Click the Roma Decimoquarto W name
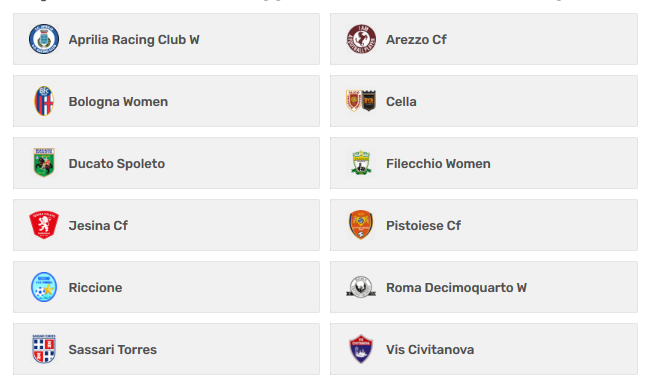The width and height of the screenshot is (656, 388). (x=456, y=288)
